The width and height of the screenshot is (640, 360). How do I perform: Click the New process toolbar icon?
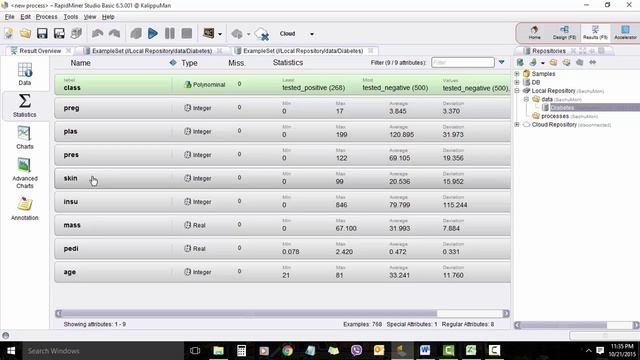[x=9, y=33]
